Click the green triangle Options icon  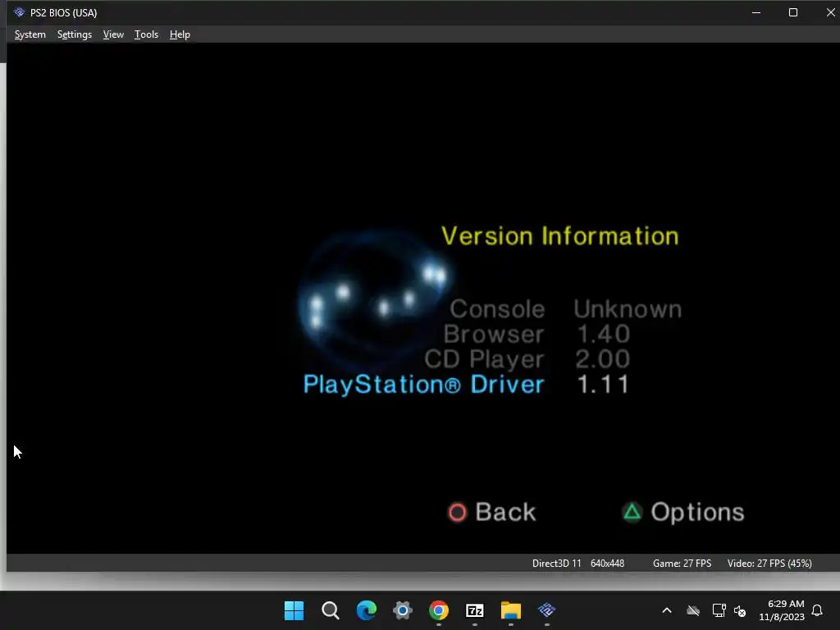click(632, 512)
